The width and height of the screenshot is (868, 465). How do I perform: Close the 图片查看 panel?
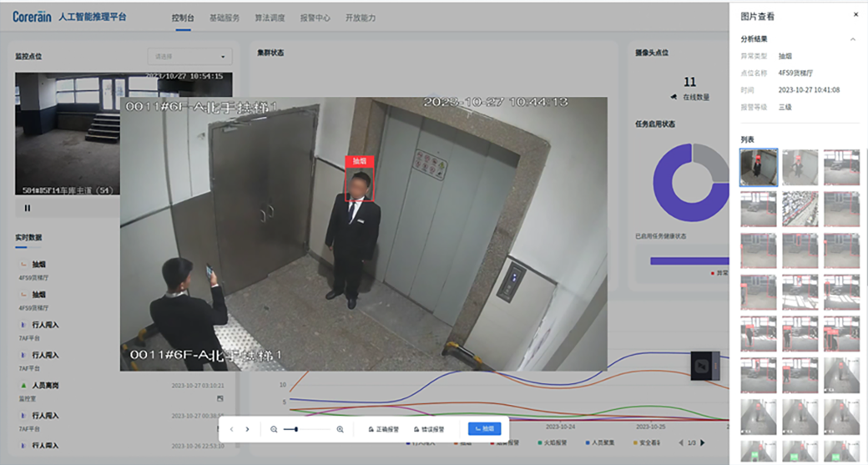point(855,14)
